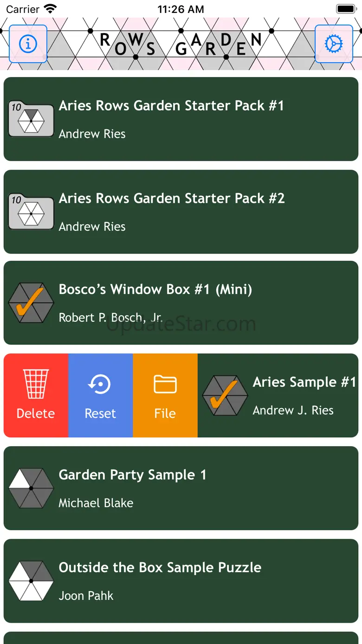Screen dimensions: 362x644
Task: Tap Outside the Box hexagon progress icon
Action: click(x=31, y=581)
